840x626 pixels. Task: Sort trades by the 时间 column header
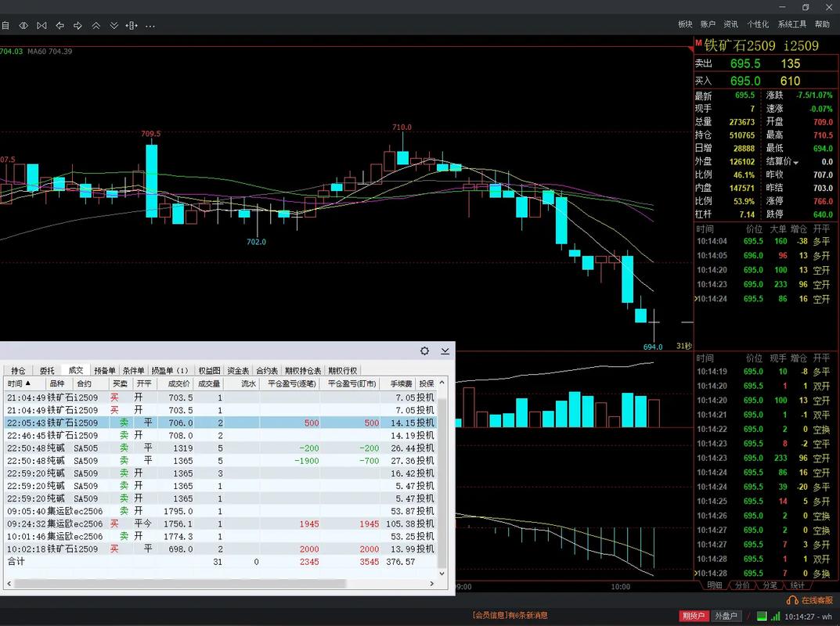[x=20, y=383]
